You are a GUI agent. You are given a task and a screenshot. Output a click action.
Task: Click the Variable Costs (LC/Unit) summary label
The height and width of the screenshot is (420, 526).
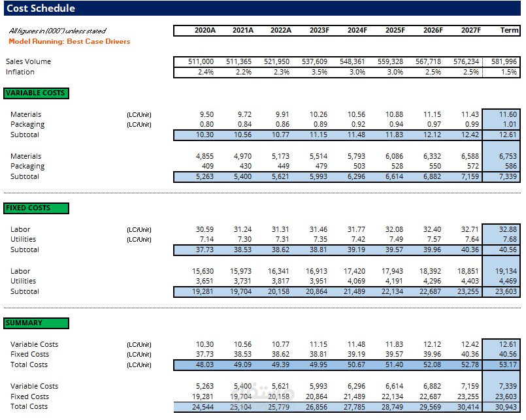coord(34,344)
